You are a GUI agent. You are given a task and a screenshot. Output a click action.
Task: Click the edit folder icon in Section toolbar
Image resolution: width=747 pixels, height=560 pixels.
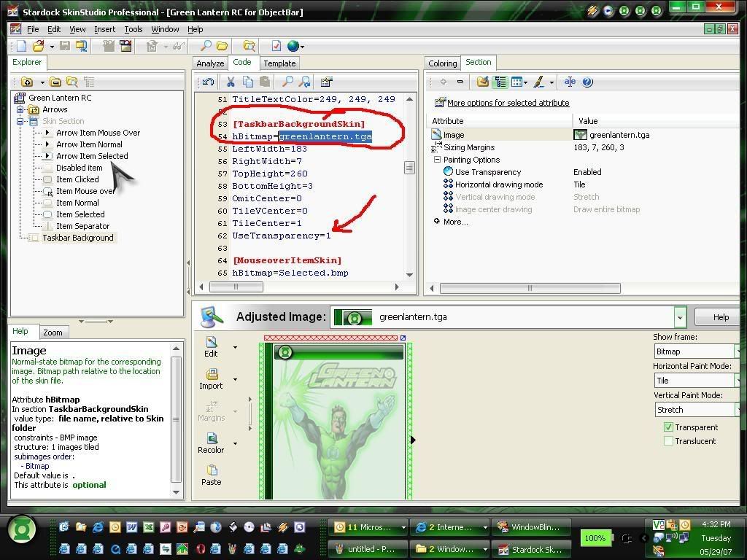click(483, 82)
